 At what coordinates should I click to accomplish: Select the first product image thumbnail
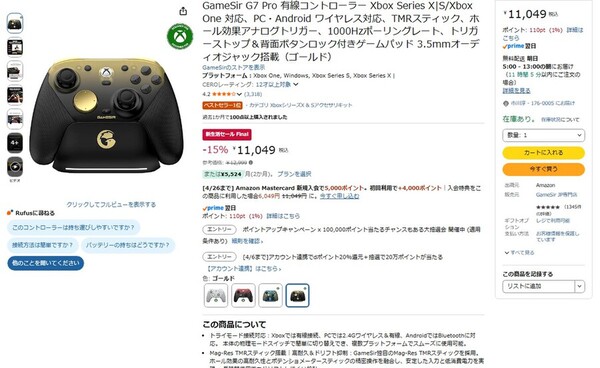(15, 23)
